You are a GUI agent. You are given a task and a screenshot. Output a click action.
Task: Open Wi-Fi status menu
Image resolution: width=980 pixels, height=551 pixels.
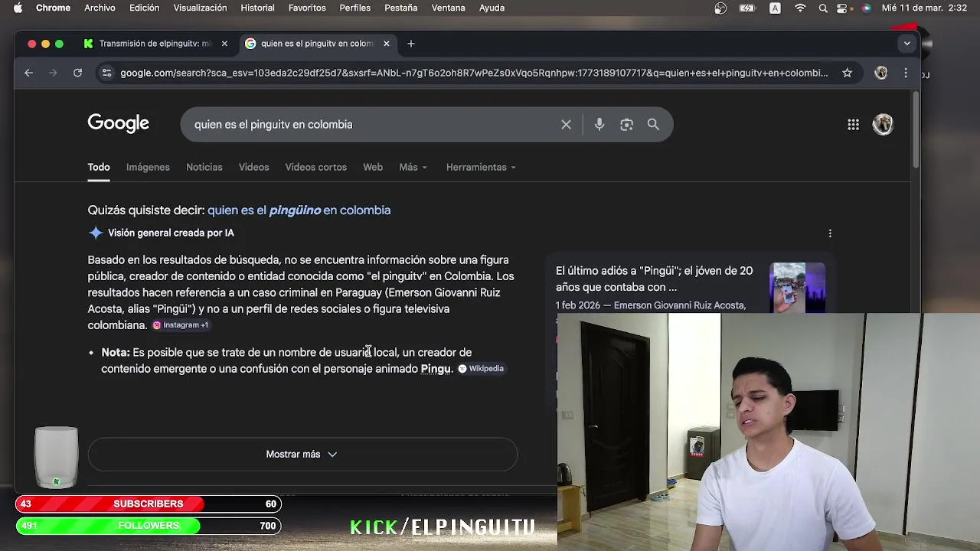[x=800, y=8]
